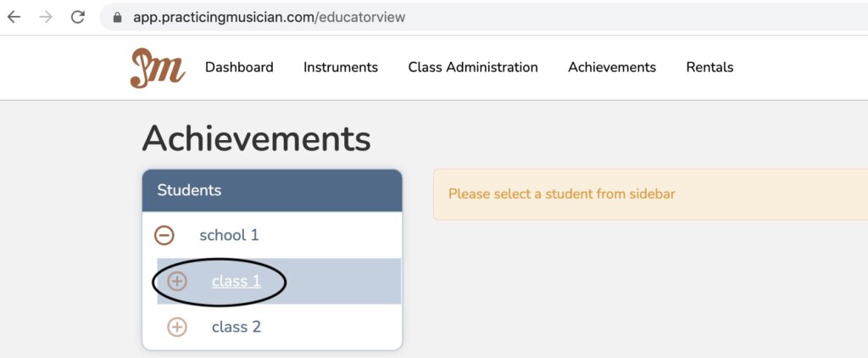This screenshot has height=358, width=868.
Task: Click the browser forward arrow
Action: coord(46,17)
